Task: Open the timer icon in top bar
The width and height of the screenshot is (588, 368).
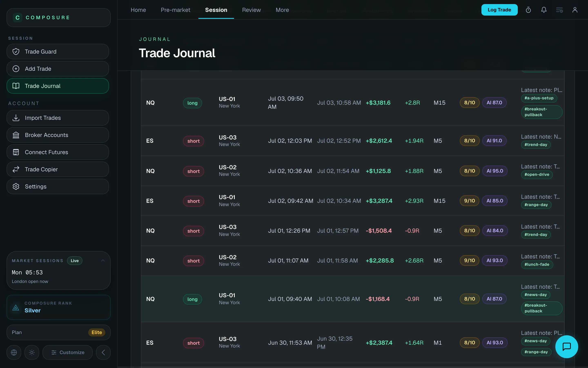Action: pos(528,10)
